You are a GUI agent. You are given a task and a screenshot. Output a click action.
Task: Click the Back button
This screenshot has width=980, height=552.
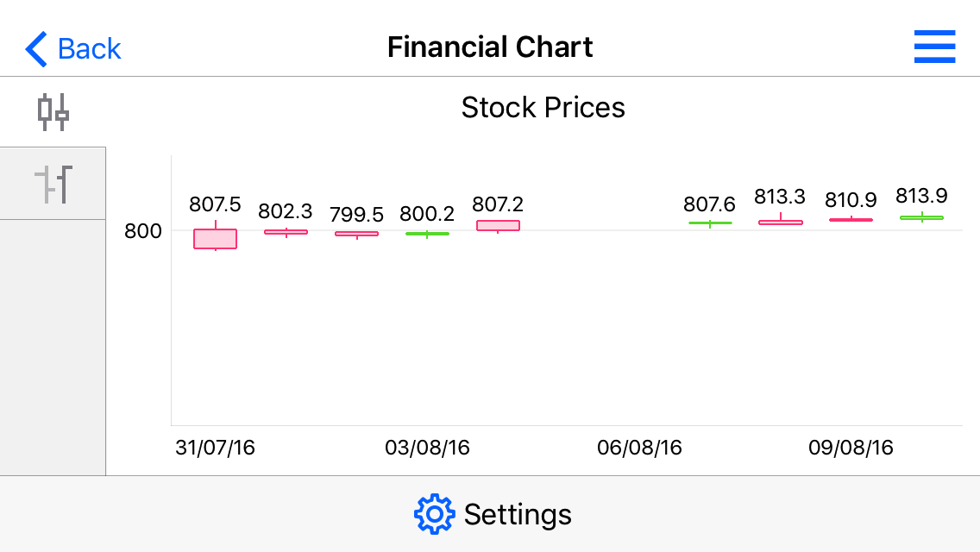click(73, 48)
